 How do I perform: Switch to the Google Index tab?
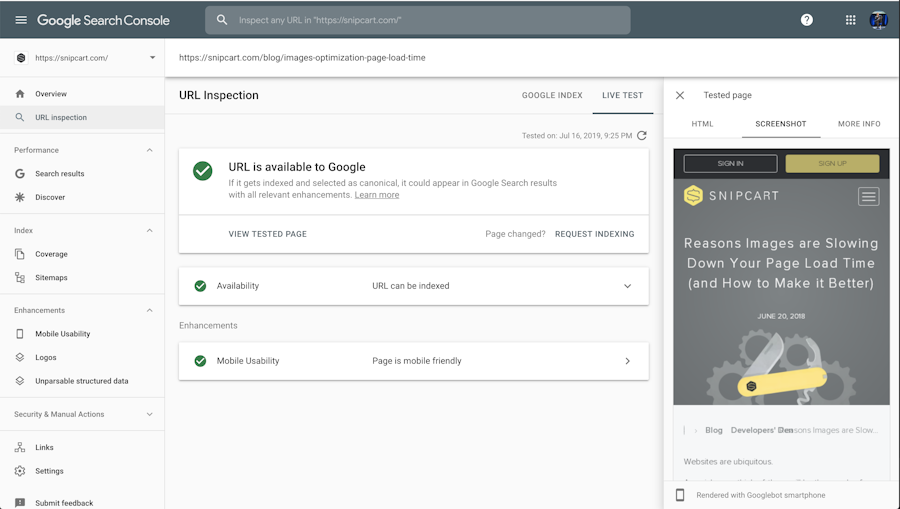[x=552, y=95]
